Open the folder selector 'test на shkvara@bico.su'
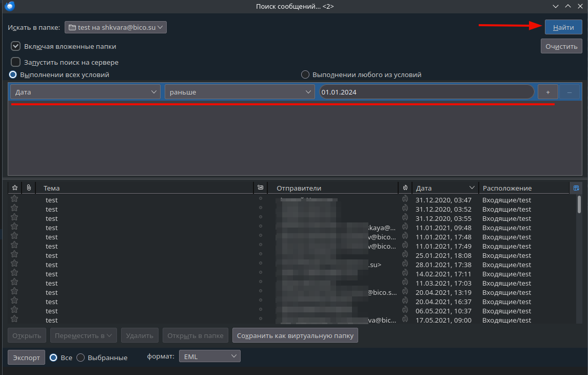Image resolution: width=588 pixels, height=375 pixels. (115, 27)
